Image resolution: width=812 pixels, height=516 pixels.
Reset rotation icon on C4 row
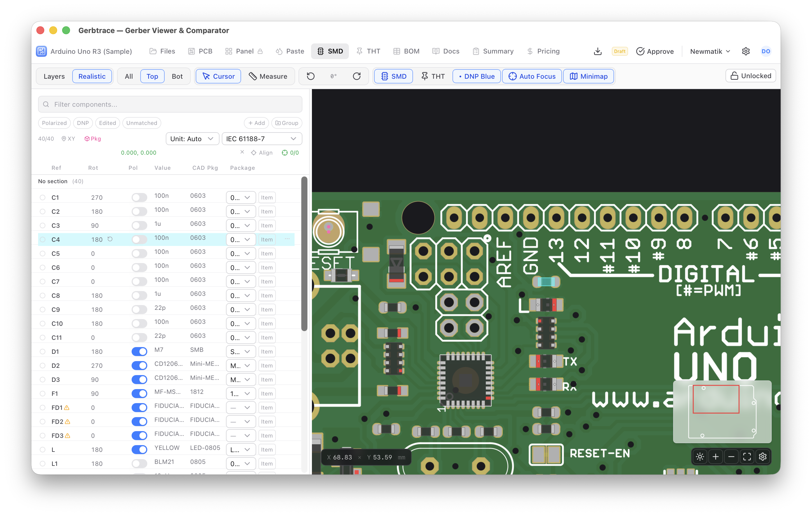click(x=110, y=239)
